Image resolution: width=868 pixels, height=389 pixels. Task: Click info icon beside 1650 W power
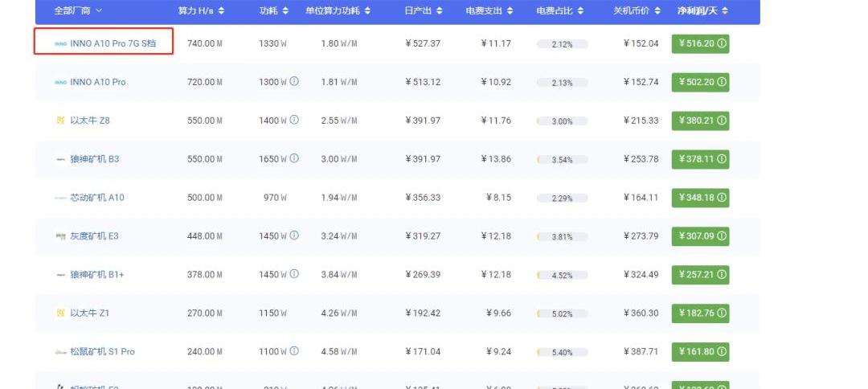(294, 159)
